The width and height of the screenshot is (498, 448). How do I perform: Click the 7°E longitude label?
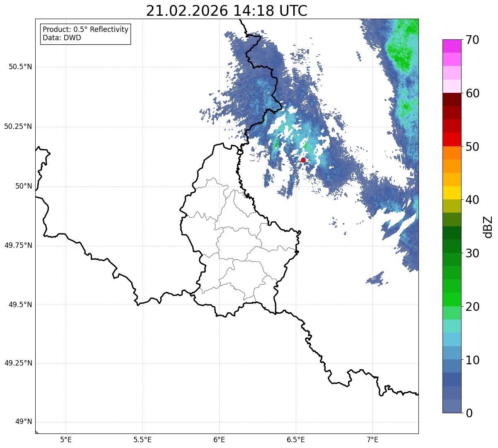372,439
